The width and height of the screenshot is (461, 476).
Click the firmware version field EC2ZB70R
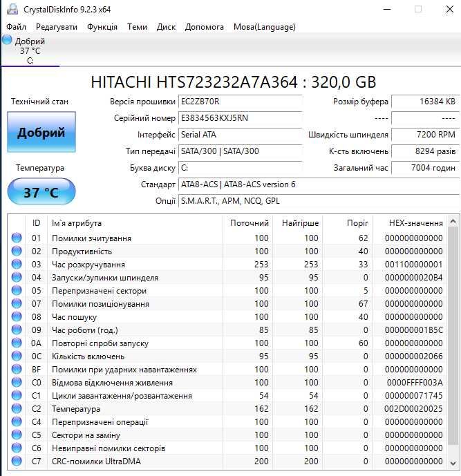[241, 102]
